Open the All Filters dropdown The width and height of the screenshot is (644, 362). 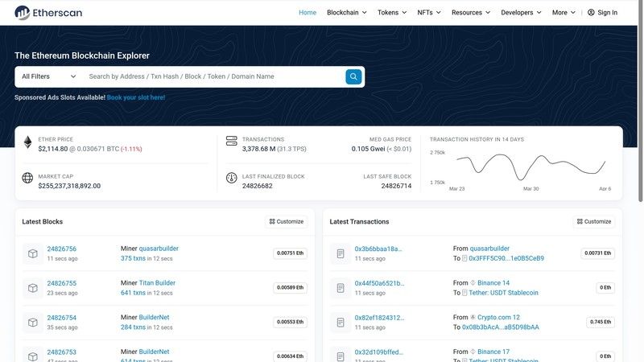click(x=48, y=76)
